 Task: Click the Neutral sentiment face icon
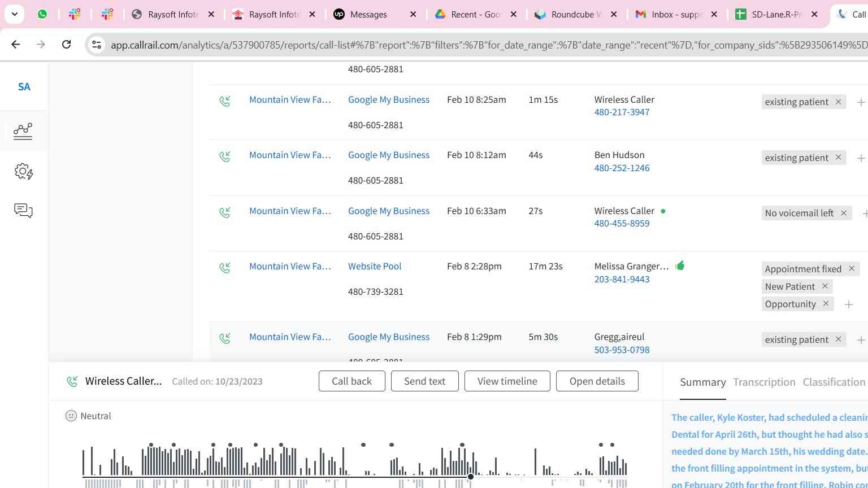[71, 416]
